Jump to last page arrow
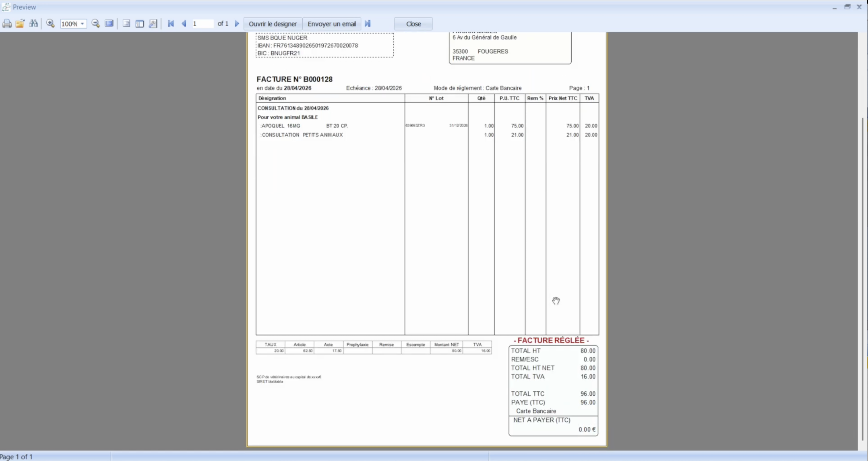Screen dimensions: 868x461 368,24
